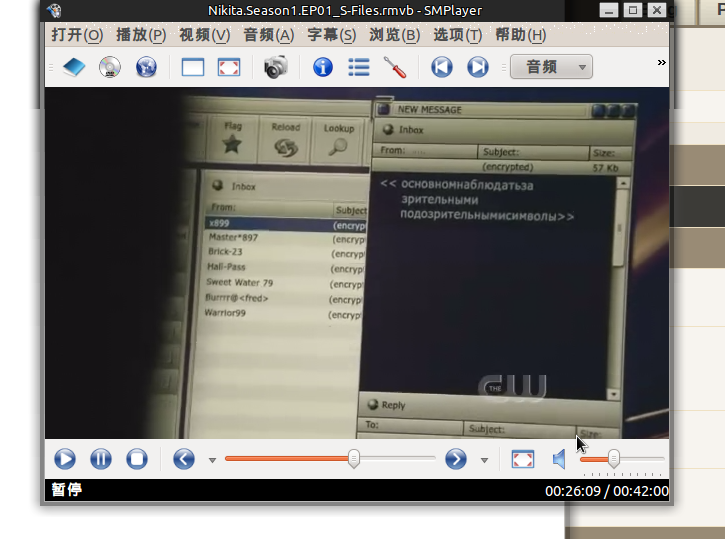The width and height of the screenshot is (725, 539).
Task: Open forward step dropdown arrow
Action: pyautogui.click(x=484, y=460)
